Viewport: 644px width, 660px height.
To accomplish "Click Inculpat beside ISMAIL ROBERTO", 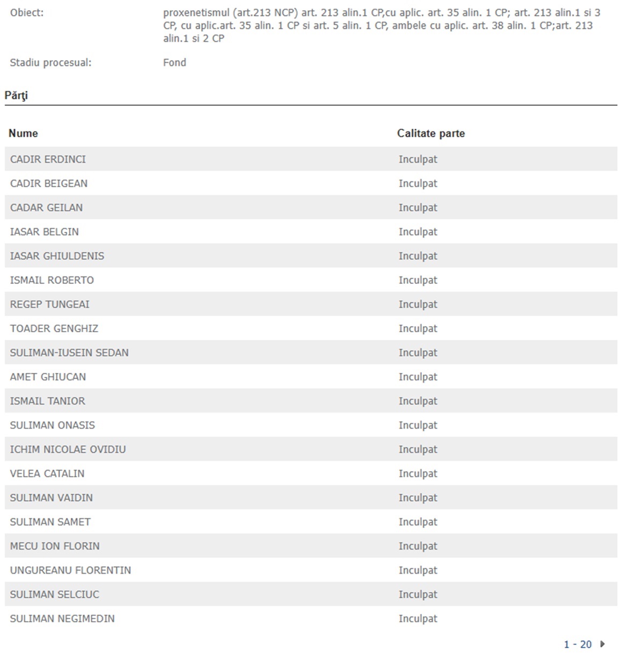I will click(x=418, y=280).
